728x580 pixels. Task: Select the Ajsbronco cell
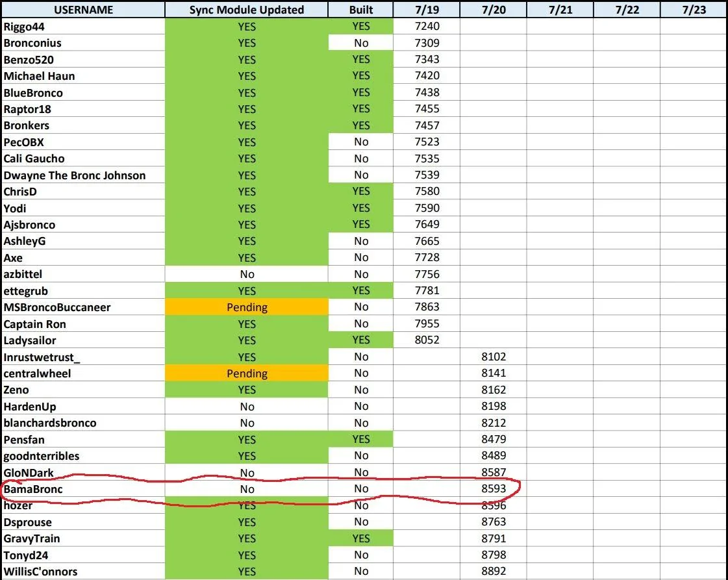(83, 224)
